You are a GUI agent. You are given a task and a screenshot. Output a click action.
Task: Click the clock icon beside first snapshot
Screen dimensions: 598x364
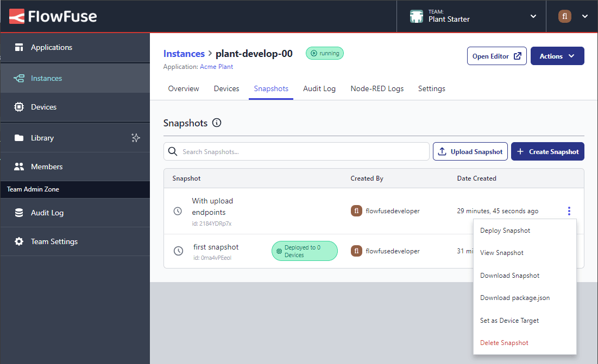click(x=178, y=251)
